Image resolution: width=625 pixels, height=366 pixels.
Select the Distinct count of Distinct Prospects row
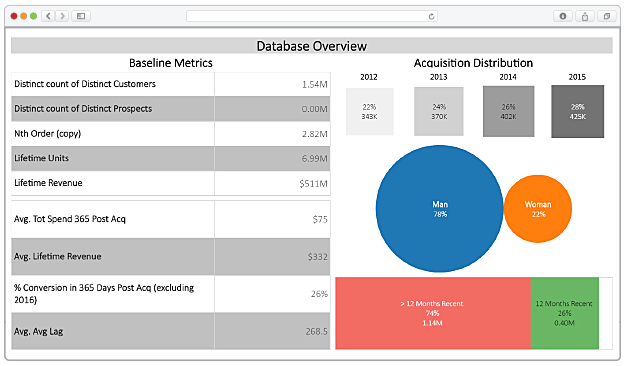coord(171,109)
